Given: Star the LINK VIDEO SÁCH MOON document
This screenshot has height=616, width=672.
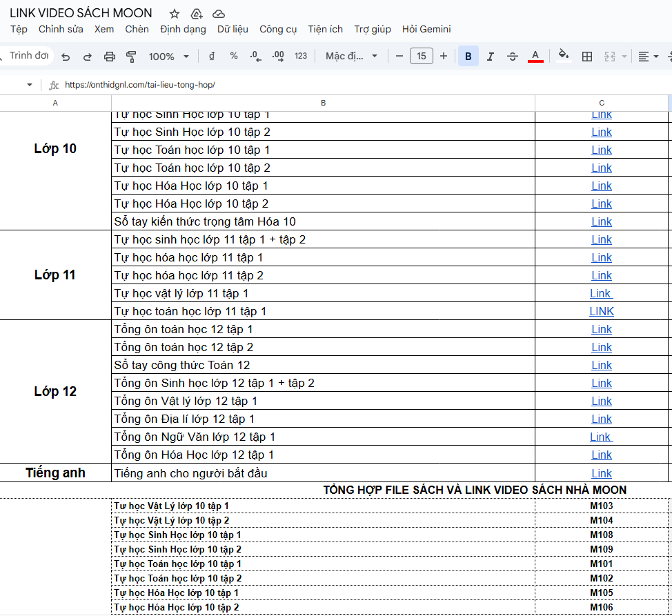Looking at the screenshot, I should 175,14.
